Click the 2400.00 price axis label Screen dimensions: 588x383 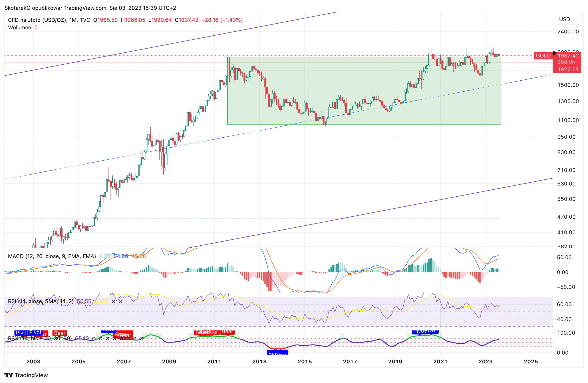click(x=568, y=32)
